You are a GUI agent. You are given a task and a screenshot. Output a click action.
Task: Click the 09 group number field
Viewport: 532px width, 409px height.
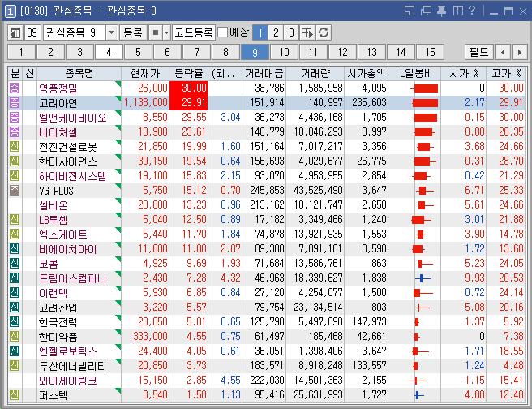(32, 32)
